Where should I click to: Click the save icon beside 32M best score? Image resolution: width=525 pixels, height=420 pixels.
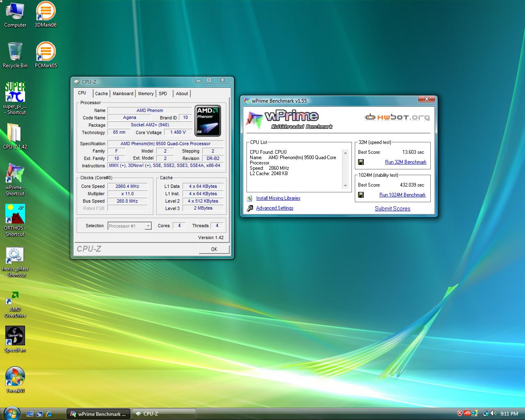[361, 162]
